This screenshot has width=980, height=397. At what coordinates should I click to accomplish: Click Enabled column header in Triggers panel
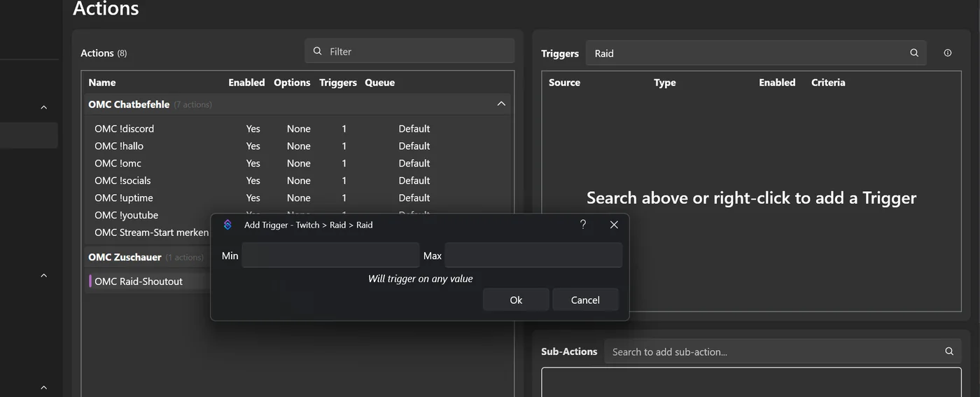(777, 83)
